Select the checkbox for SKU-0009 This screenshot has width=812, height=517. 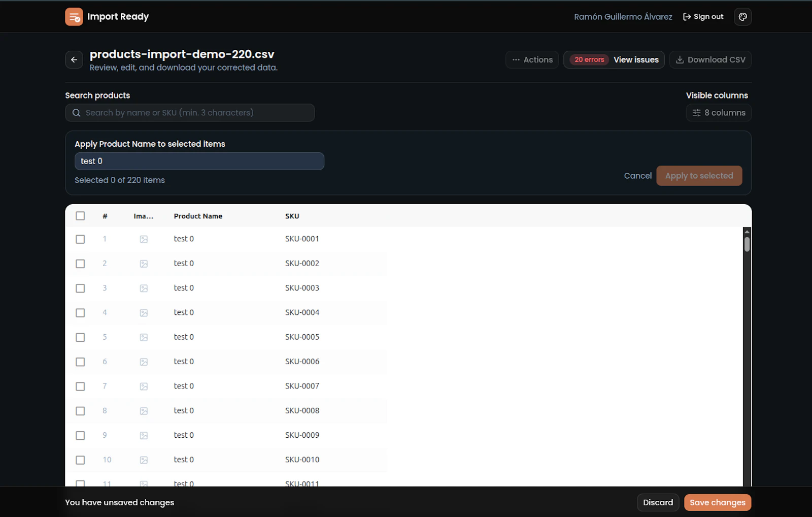click(x=80, y=435)
